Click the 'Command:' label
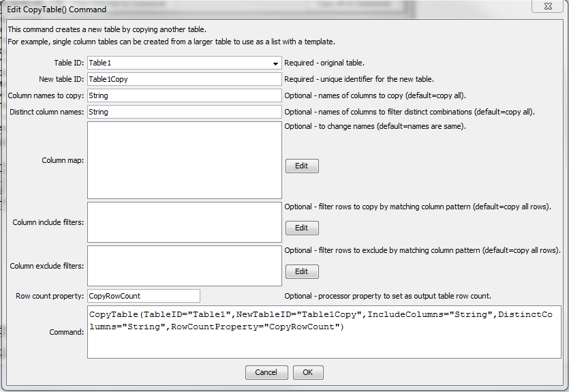Viewport: 569px width, 392px height. click(x=66, y=332)
